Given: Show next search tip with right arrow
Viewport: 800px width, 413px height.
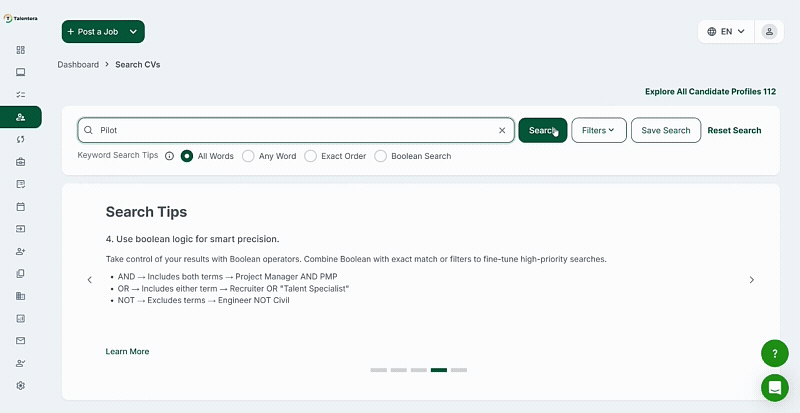Looking at the screenshot, I should click(x=752, y=280).
